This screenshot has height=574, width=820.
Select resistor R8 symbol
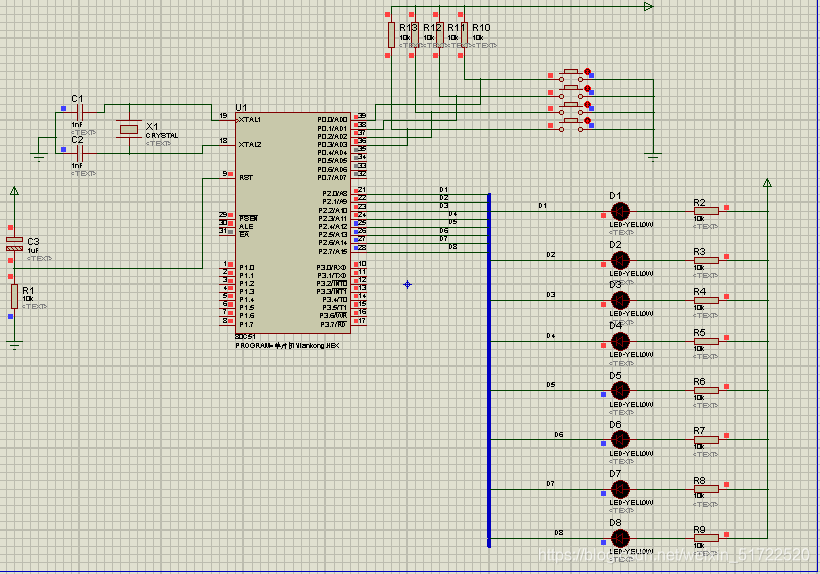click(707, 489)
